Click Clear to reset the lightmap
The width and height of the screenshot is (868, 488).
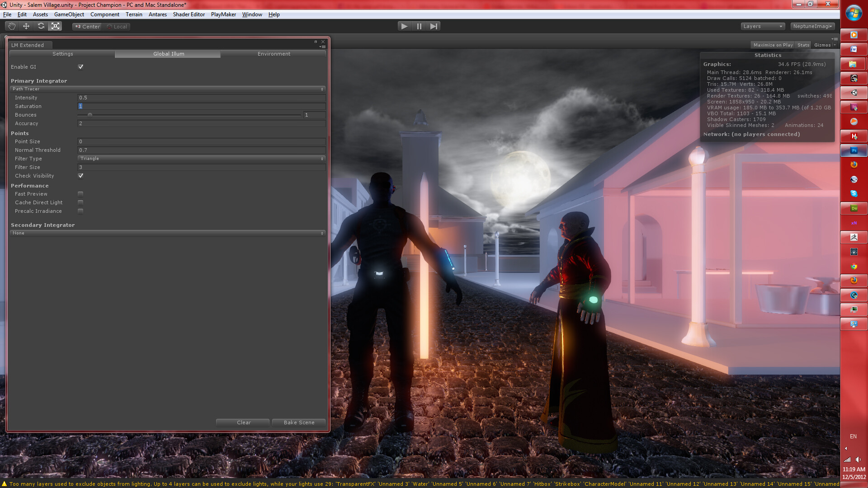click(242, 422)
